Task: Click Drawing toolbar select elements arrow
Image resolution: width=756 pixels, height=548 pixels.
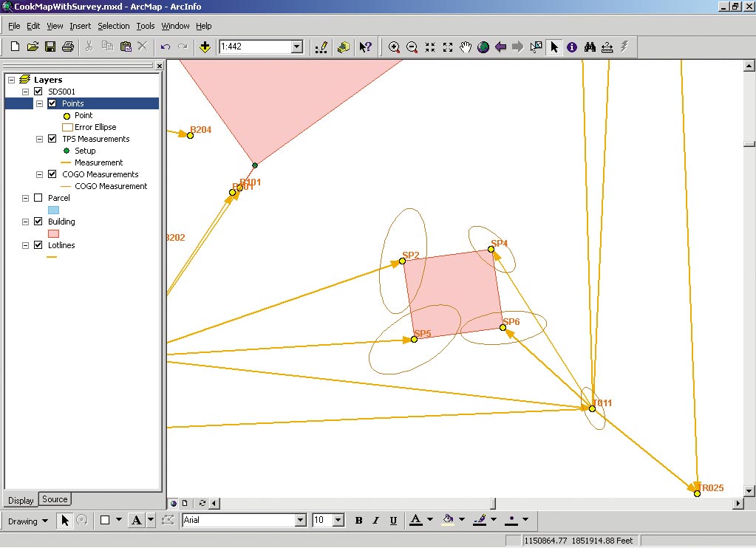Action: (65, 520)
